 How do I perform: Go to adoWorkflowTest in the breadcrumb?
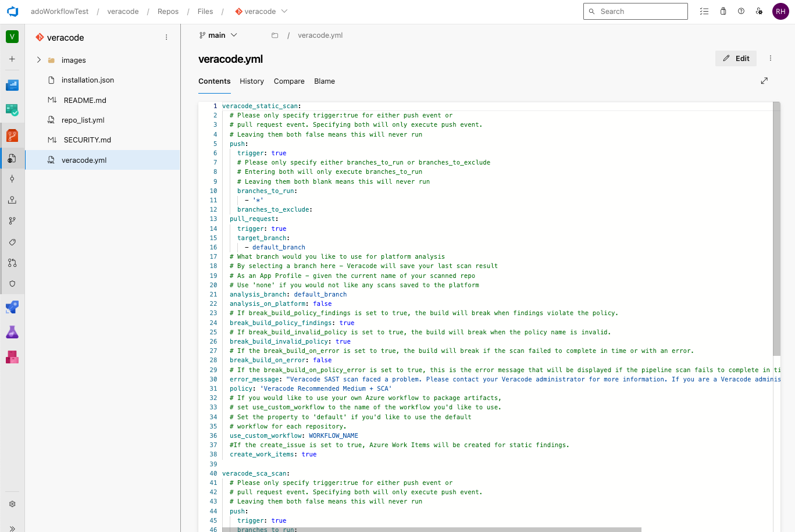[60, 12]
